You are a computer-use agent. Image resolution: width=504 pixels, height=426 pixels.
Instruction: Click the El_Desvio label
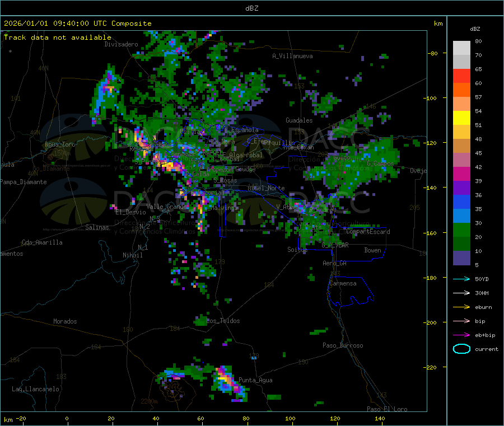point(131,212)
